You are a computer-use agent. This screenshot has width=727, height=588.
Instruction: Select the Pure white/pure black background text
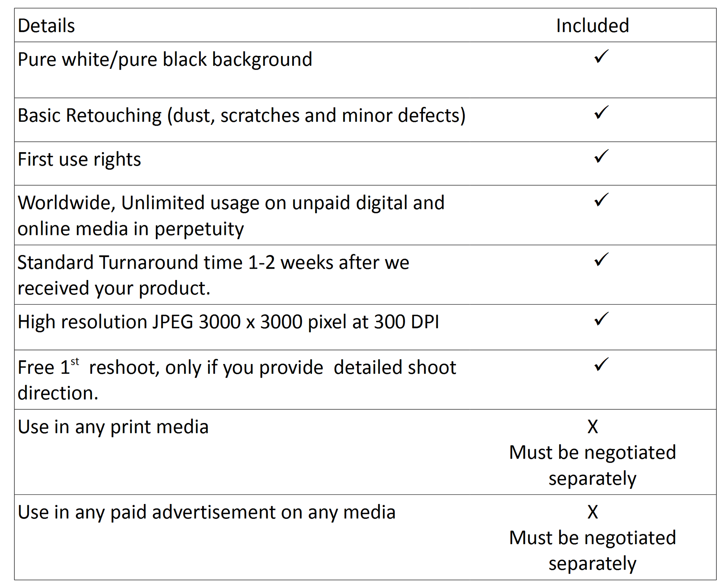point(165,60)
